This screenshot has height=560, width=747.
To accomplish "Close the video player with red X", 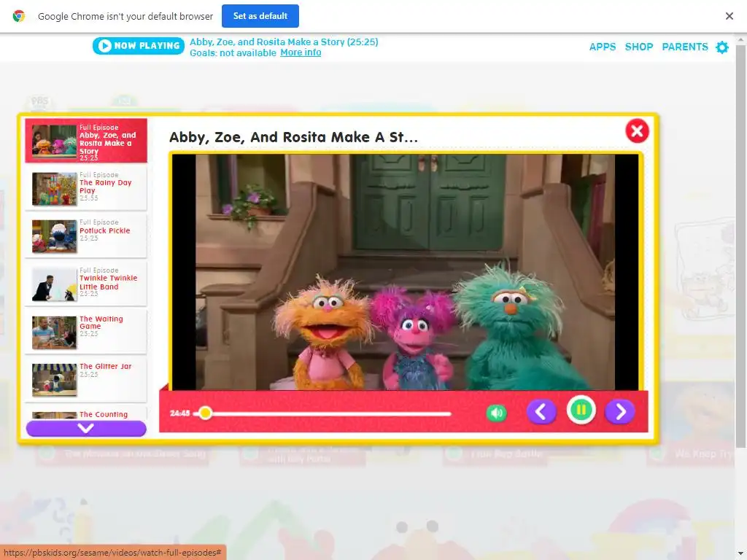I will coord(637,131).
